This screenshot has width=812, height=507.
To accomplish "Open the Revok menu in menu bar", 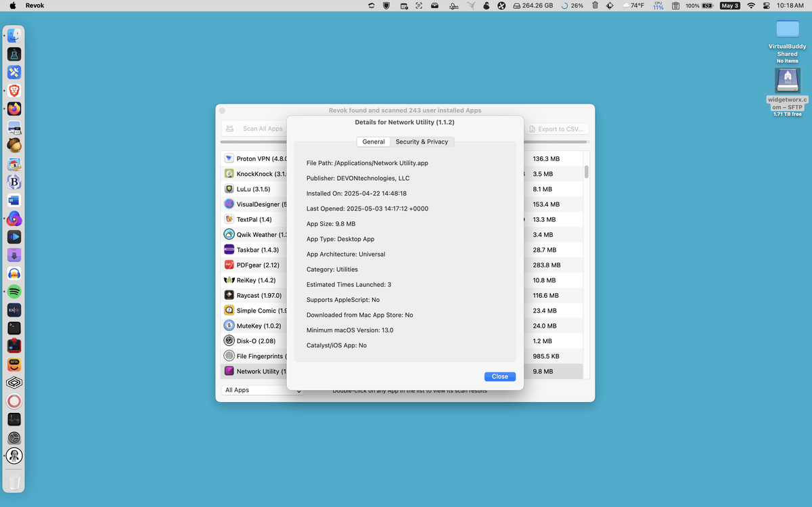I will [35, 5].
